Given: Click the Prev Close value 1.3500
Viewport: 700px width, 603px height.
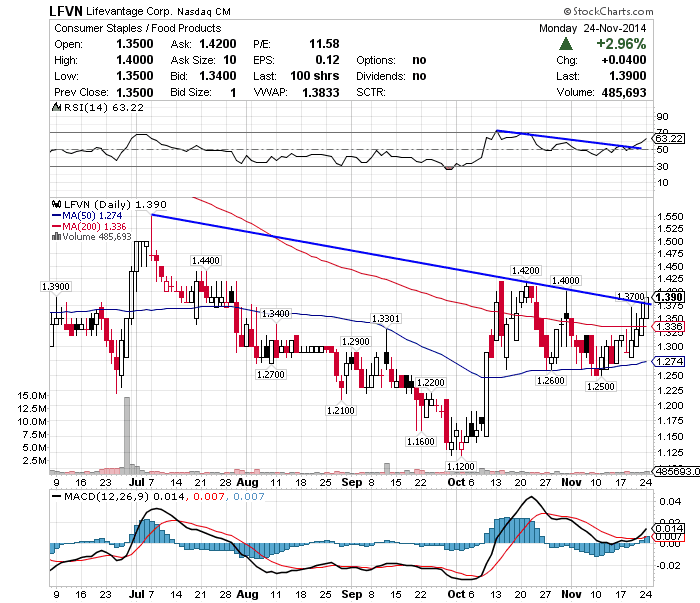Looking at the screenshot, I should pos(134,92).
